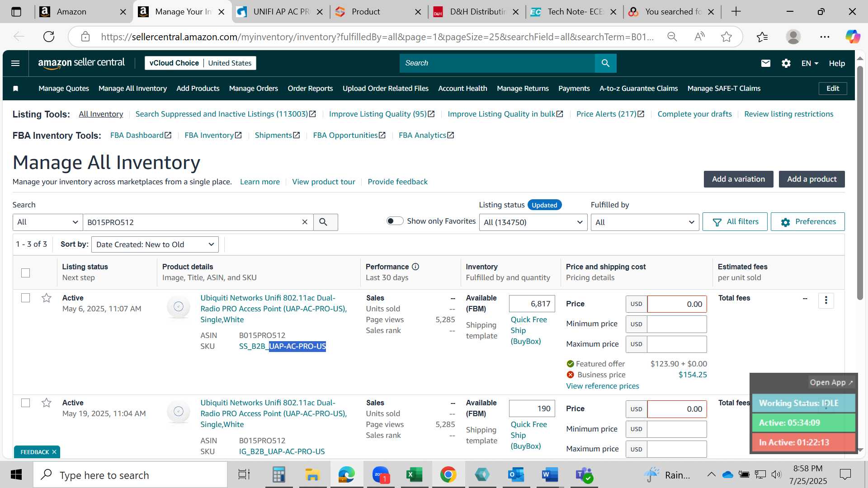
Task: Click the Performance info icon
Action: pyautogui.click(x=415, y=267)
